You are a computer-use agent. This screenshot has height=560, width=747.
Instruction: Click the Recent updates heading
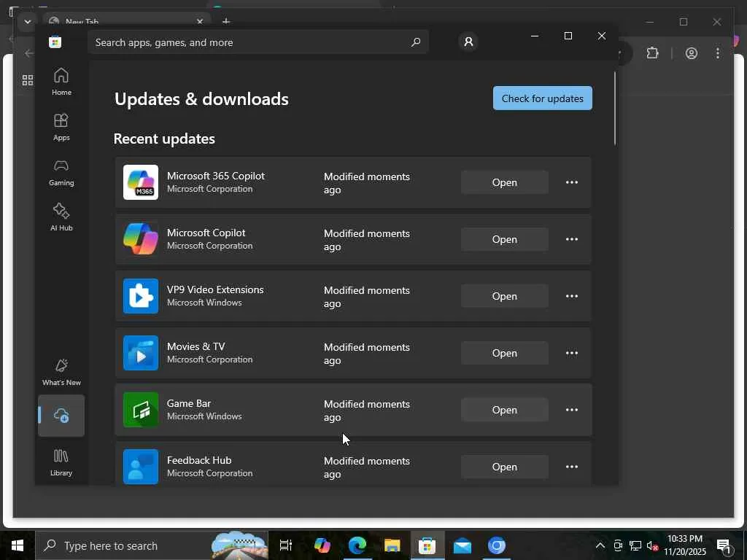[164, 139]
